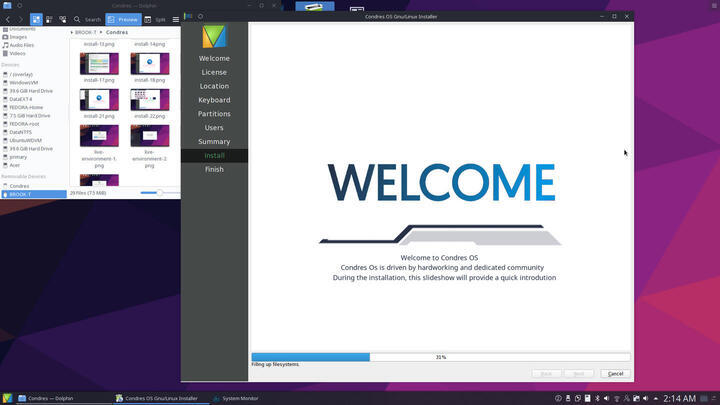
Task: Select highlighted BROOK-T removable device
Action: pyautogui.click(x=34, y=194)
